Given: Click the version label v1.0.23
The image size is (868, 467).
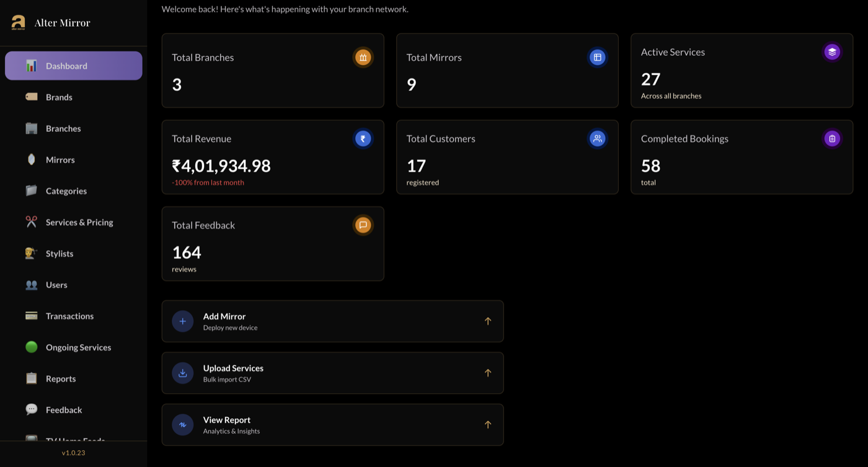Looking at the screenshot, I should (x=74, y=453).
